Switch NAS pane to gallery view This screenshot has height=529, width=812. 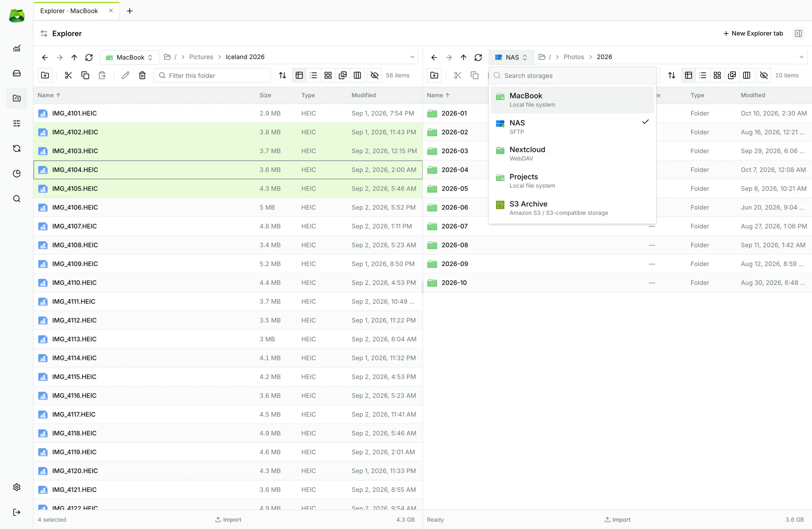732,75
